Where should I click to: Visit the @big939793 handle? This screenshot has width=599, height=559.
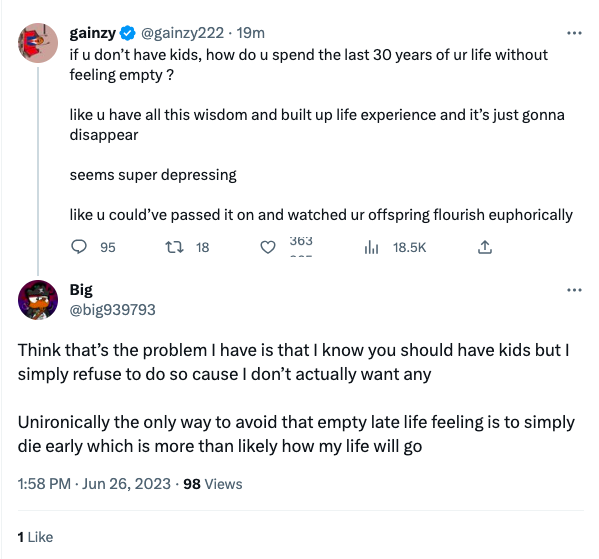113,310
